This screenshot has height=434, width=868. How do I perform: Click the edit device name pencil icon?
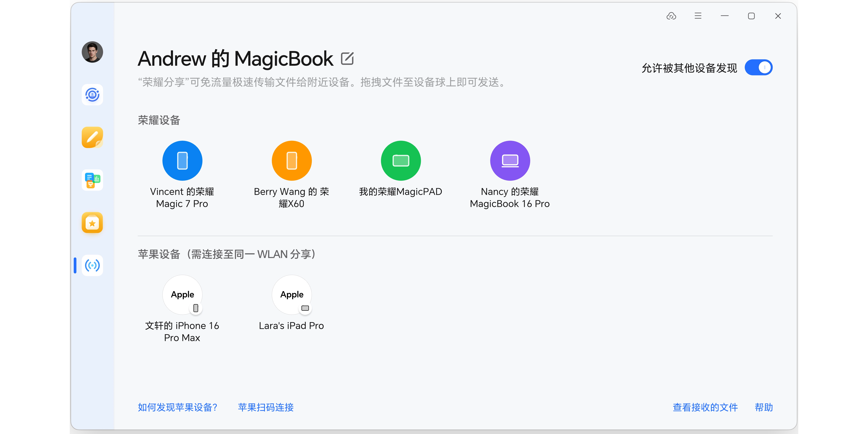347,59
